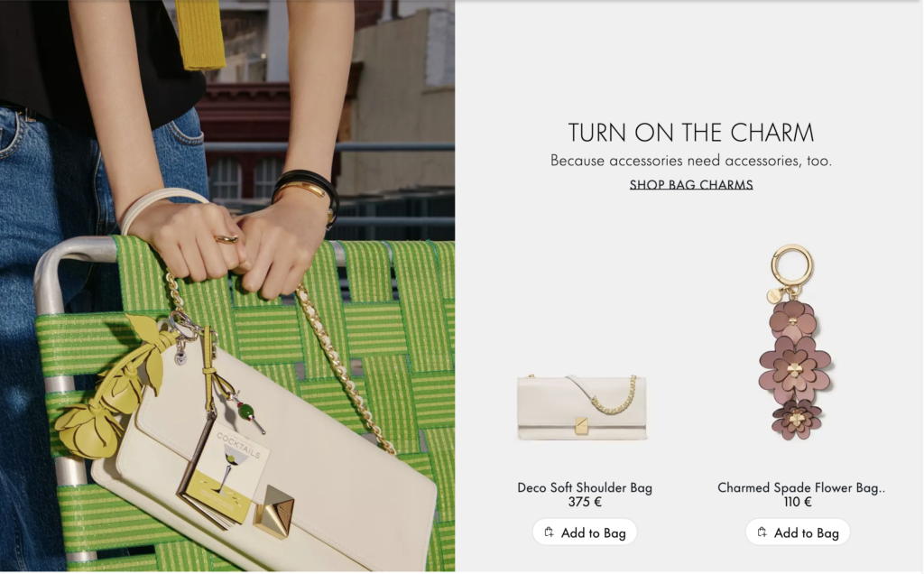The height and width of the screenshot is (574, 924).
Task: Click the gold pyramid clasp on hero bag
Action: coord(274,511)
